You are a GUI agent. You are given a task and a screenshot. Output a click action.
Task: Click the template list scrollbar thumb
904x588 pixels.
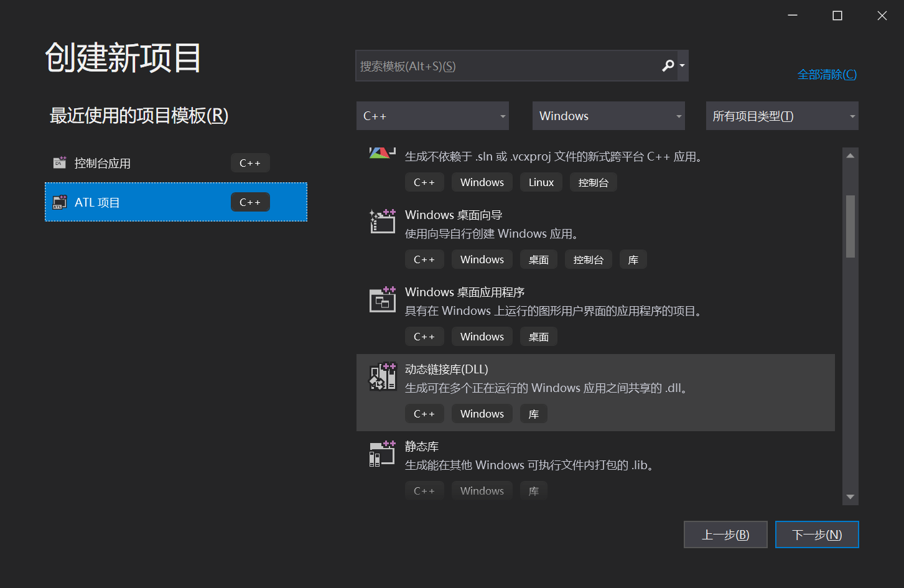pos(850,226)
